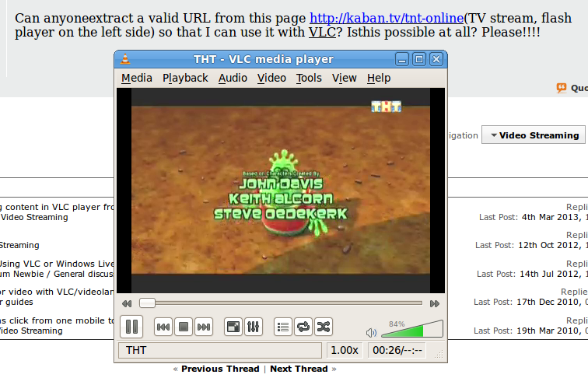Step backward with slower rewind arrows
The image size is (588, 378).
click(127, 304)
